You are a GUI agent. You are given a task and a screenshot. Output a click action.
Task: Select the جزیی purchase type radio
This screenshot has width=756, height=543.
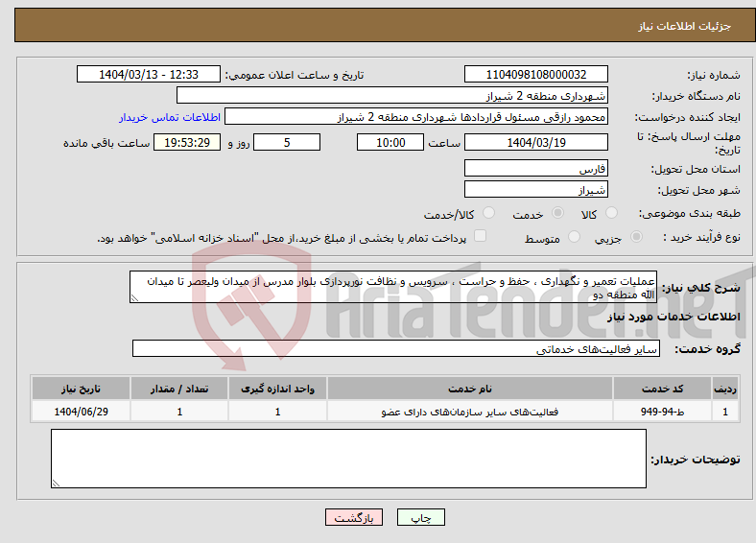tap(636, 237)
